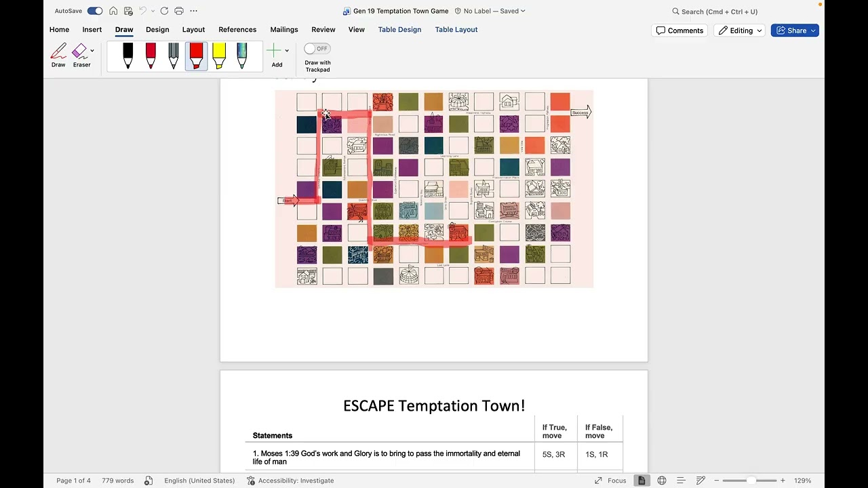Enable Focus mode
The image size is (868, 488).
tap(610, 481)
